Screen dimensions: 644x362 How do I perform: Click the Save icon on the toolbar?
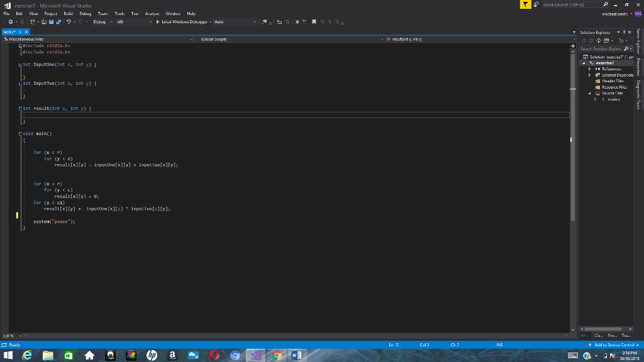coord(50,22)
